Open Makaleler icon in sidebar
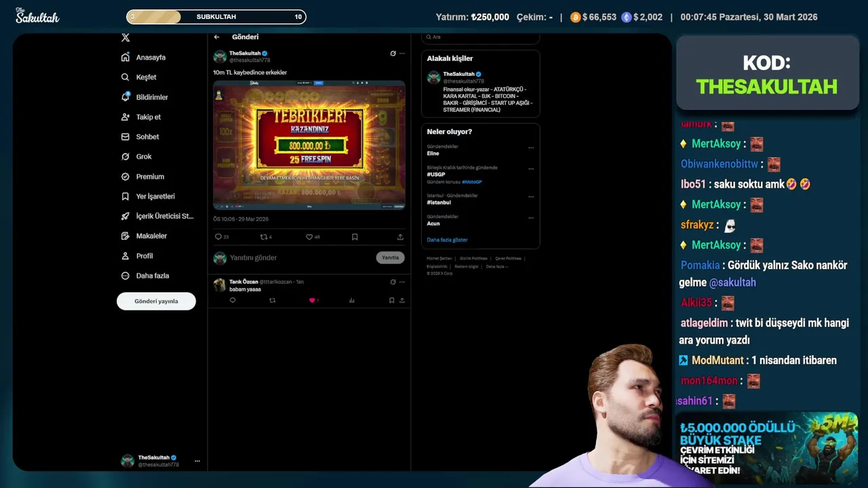868x488 pixels. pos(125,236)
